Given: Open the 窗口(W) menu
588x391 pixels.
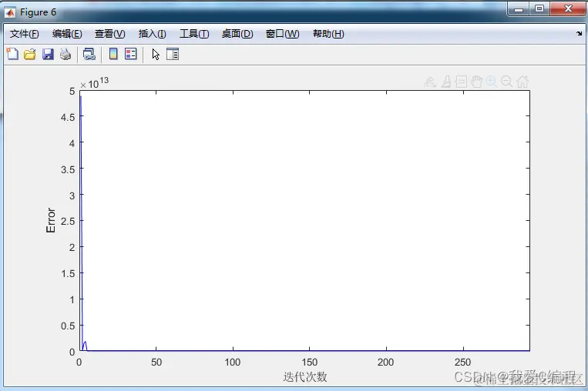Looking at the screenshot, I should (282, 34).
